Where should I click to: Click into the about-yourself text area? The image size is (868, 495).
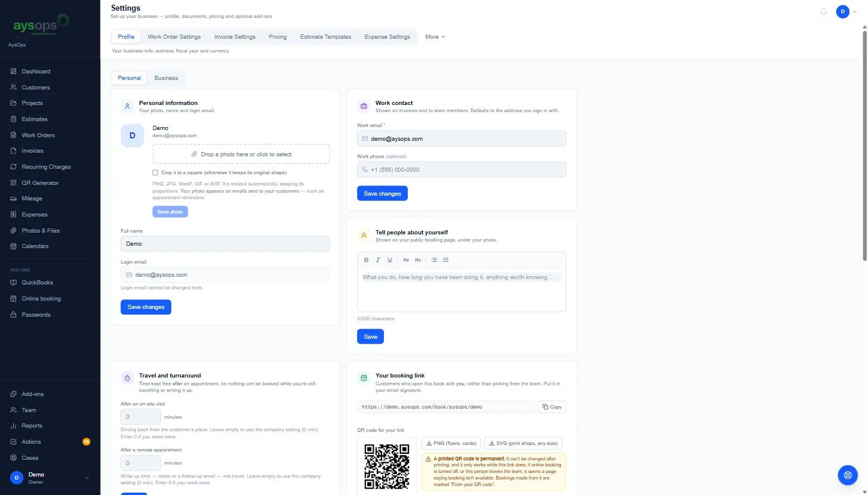461,290
